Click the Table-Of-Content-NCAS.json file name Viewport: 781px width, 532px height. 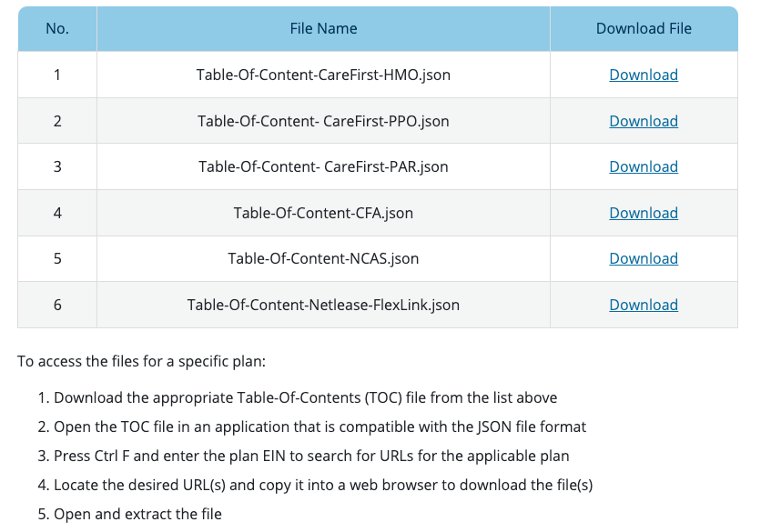coord(323,258)
